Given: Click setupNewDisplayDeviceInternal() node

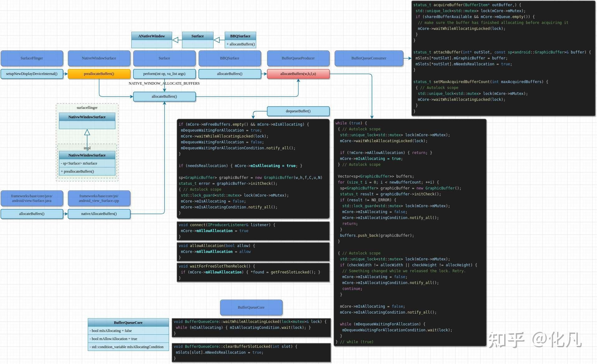Looking at the screenshot, I should tap(32, 74).
